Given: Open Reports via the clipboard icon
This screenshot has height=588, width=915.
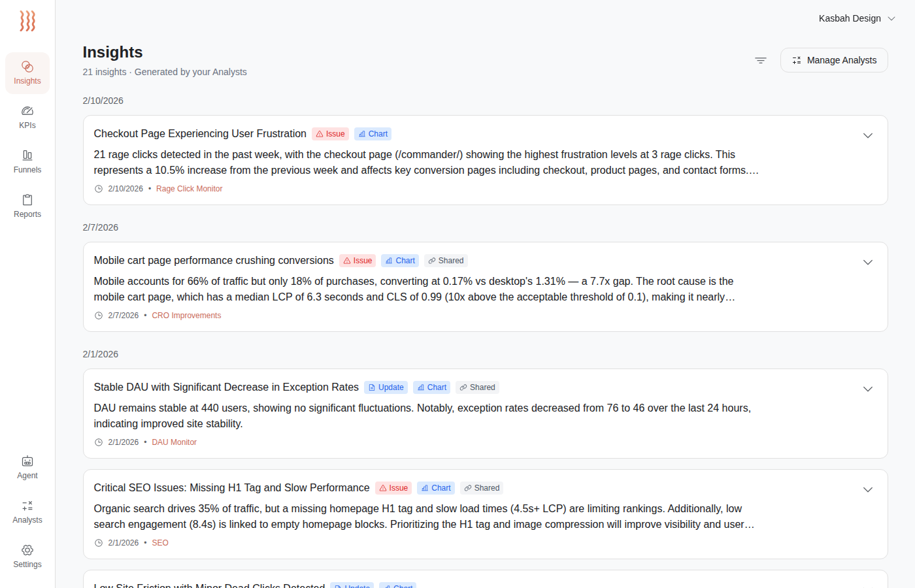Looking at the screenshot, I should (27, 206).
